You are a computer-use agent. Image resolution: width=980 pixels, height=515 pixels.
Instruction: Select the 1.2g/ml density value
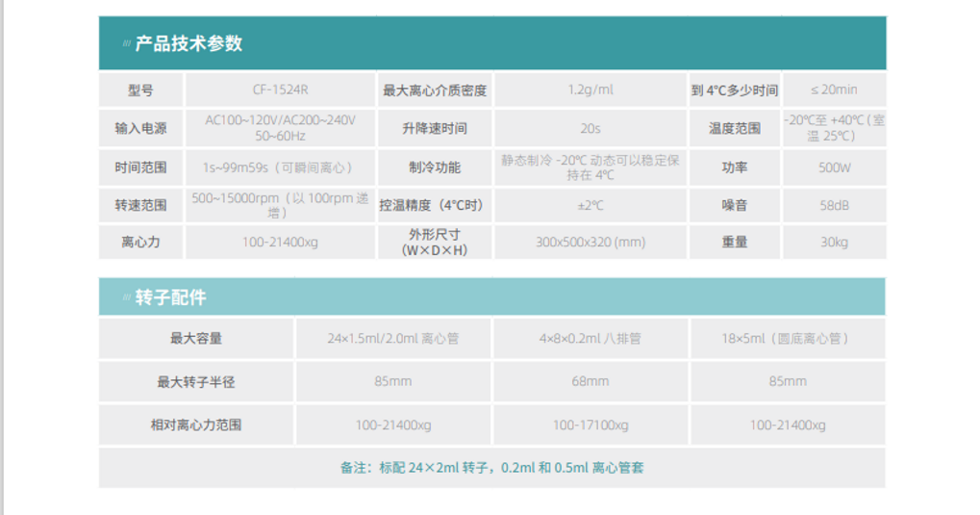pyautogui.click(x=591, y=90)
